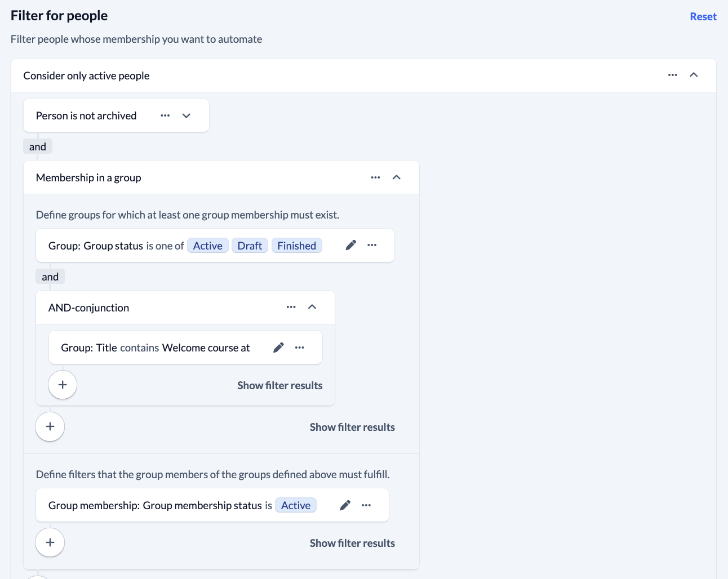
Task: Open more options for Person is not archived
Action: [165, 115]
